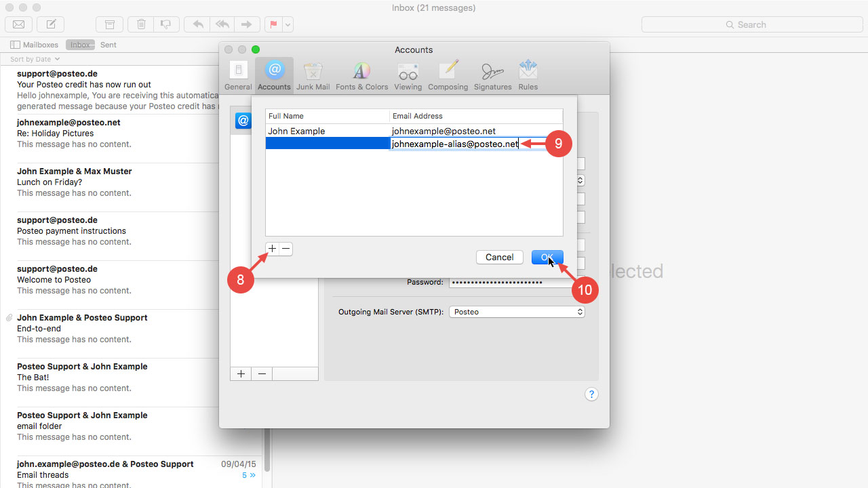Switch to the Junk Mail settings
This screenshot has width=868, height=488.
pos(313,75)
